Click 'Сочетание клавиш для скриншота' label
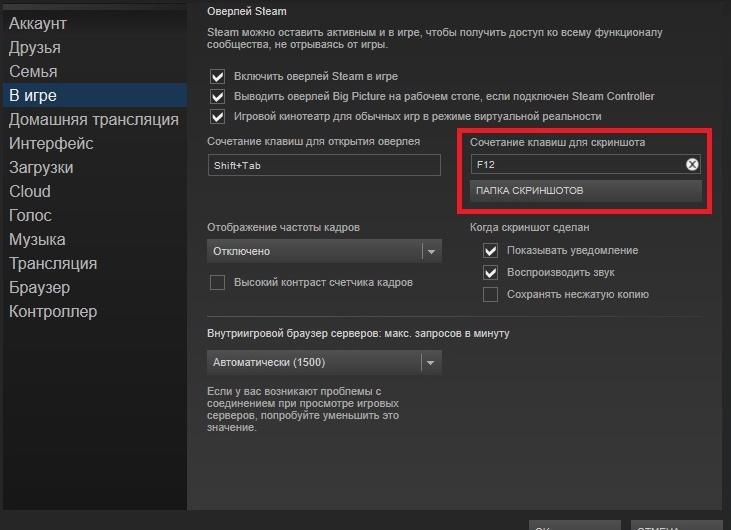The height and width of the screenshot is (530, 731). coord(558,142)
